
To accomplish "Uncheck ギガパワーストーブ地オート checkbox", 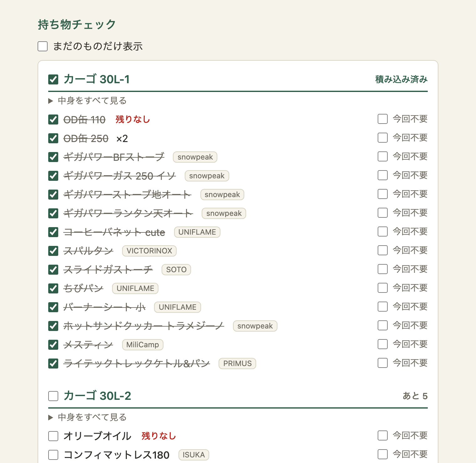I will [53, 195].
